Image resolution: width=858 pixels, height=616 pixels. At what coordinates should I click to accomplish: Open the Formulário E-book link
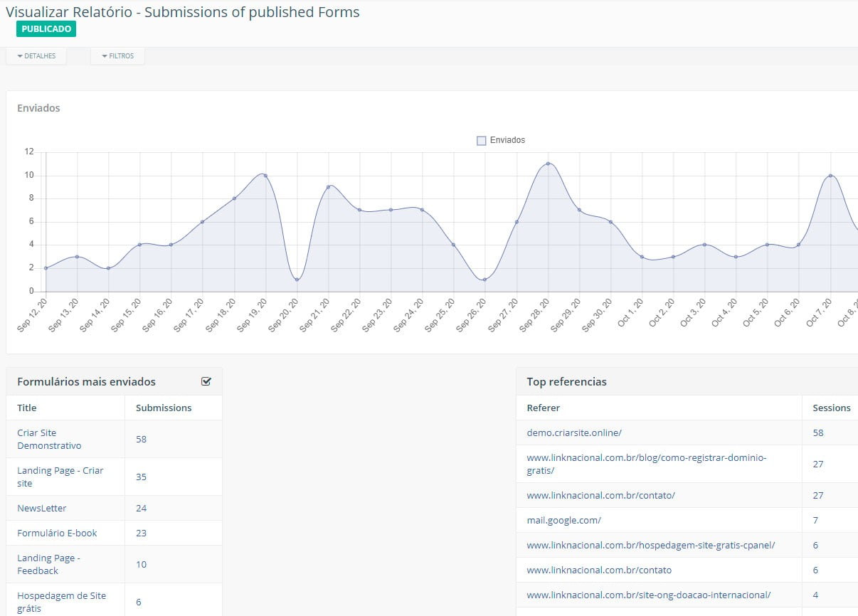click(57, 533)
